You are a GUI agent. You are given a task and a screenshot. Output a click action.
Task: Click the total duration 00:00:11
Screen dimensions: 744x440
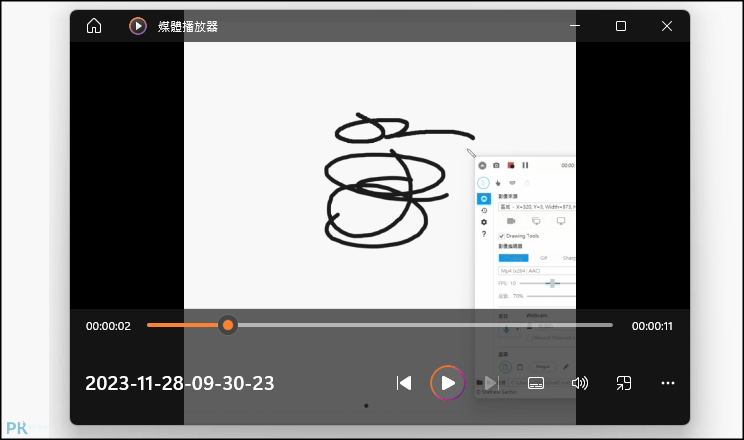652,326
